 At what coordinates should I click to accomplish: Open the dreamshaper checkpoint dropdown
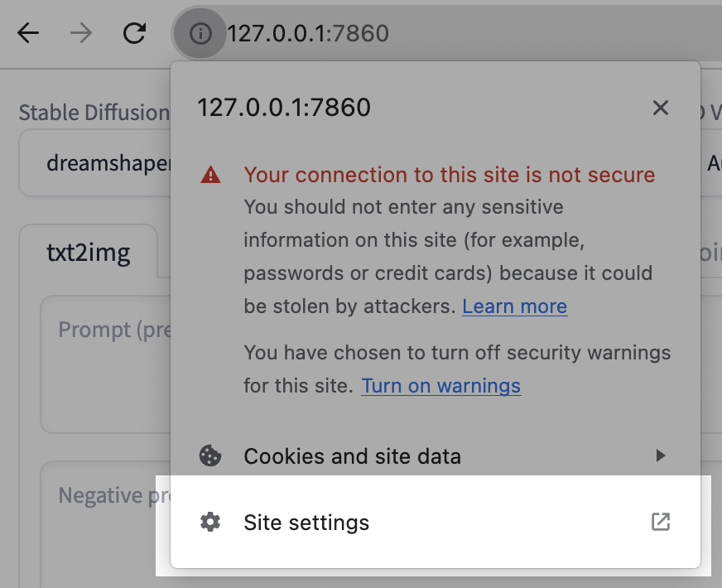pos(94,163)
